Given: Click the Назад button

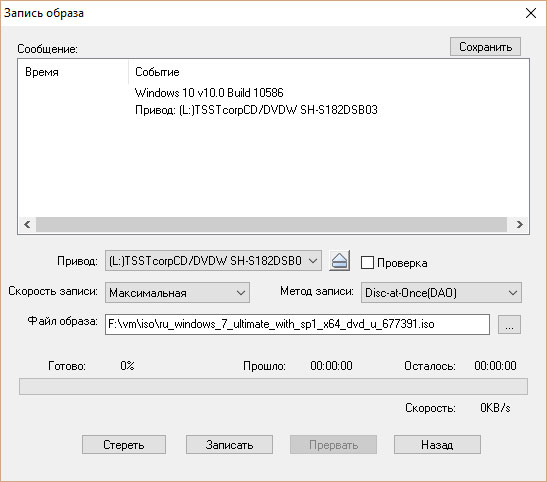Looking at the screenshot, I should [x=437, y=444].
